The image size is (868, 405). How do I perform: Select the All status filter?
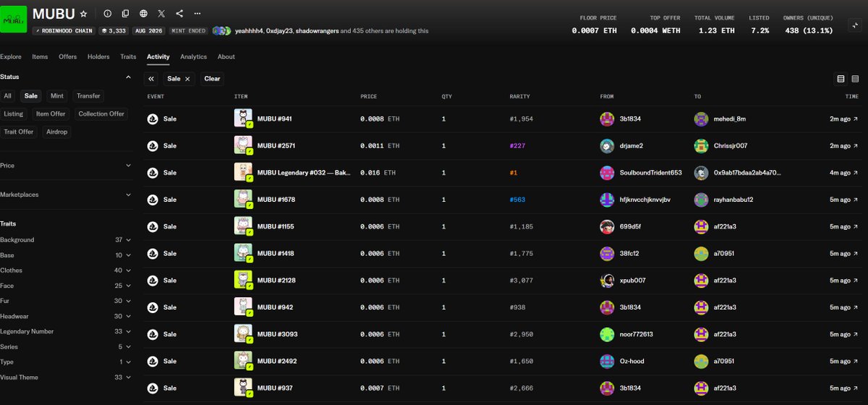[x=7, y=95]
